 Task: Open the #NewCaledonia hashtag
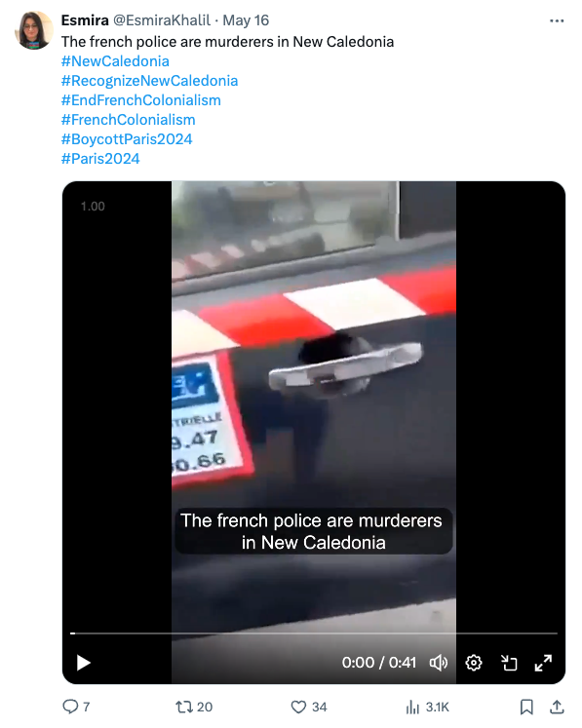(x=115, y=61)
